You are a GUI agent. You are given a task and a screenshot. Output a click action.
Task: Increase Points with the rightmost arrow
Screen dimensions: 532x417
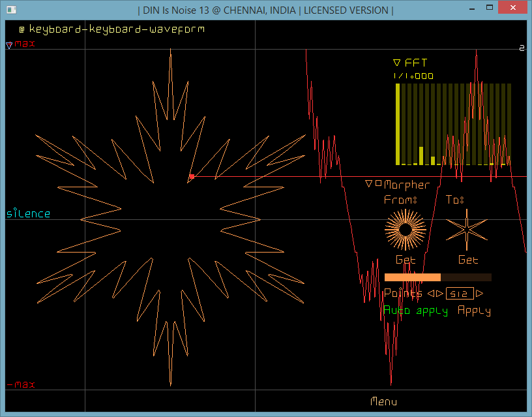point(480,294)
